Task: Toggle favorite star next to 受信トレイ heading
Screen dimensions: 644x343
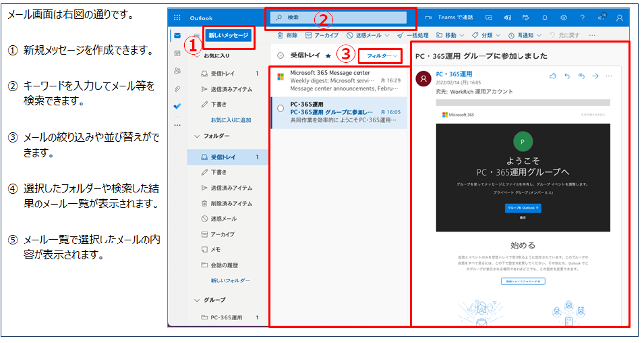Action: point(328,55)
